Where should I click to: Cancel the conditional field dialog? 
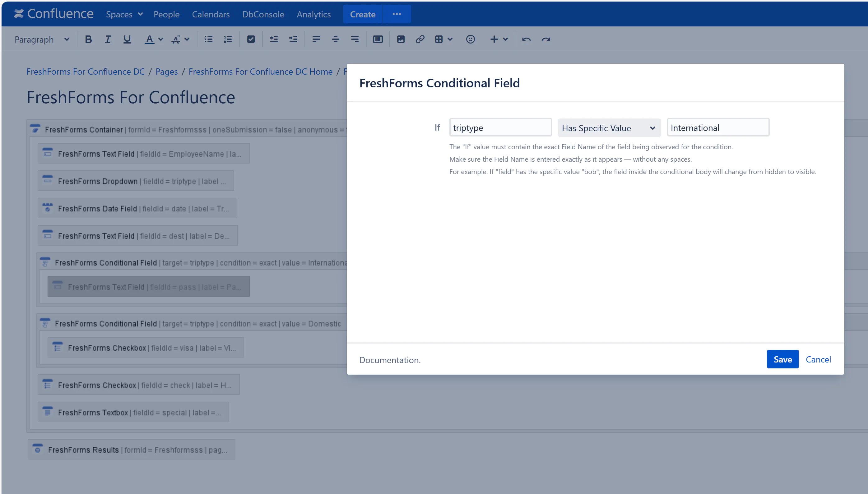818,359
